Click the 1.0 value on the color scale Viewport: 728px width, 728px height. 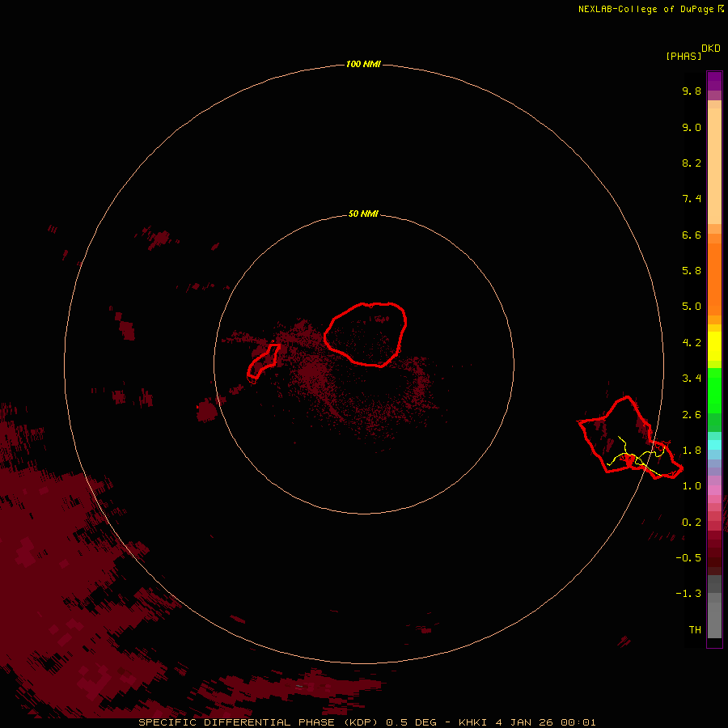tap(692, 486)
